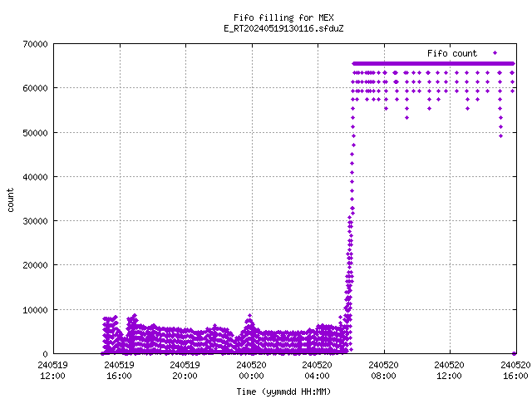Click the '240519 12:00' x-axis label

point(52,371)
